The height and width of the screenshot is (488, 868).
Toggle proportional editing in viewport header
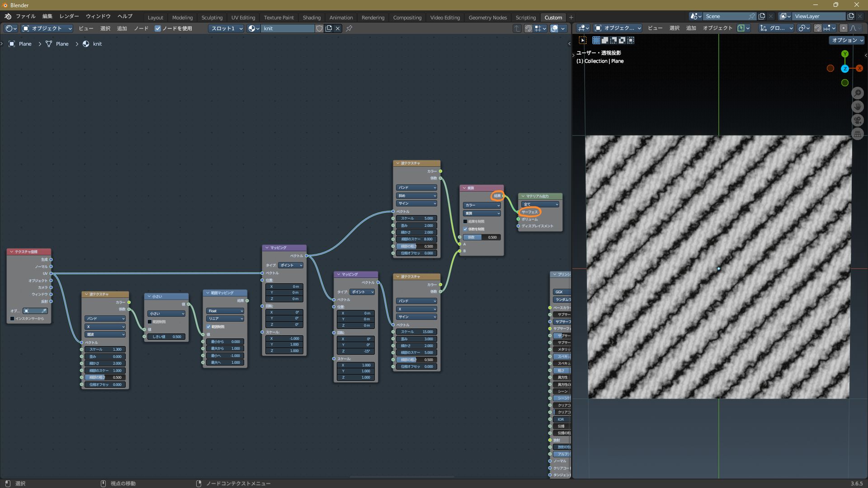pos(843,28)
